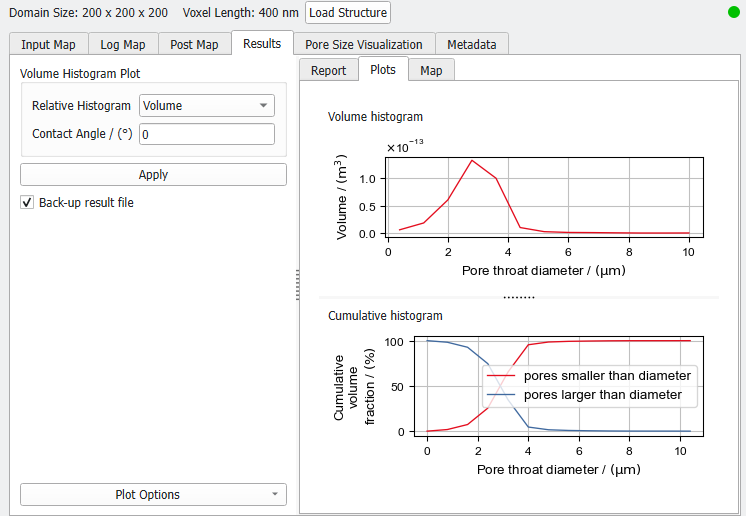Click the 'Domain Size: 200 x 200 x 200' text
Image resolution: width=746 pixels, height=516 pixels.
pyautogui.click(x=88, y=13)
